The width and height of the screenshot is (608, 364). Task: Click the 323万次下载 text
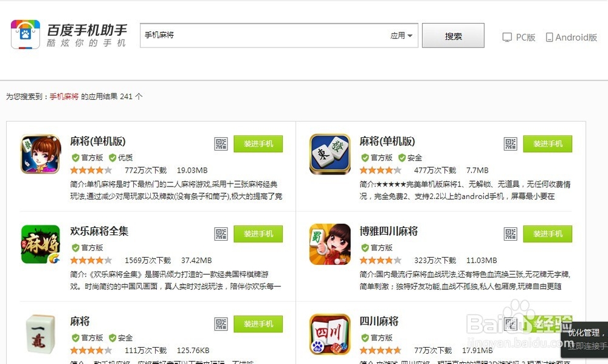pos(435,260)
